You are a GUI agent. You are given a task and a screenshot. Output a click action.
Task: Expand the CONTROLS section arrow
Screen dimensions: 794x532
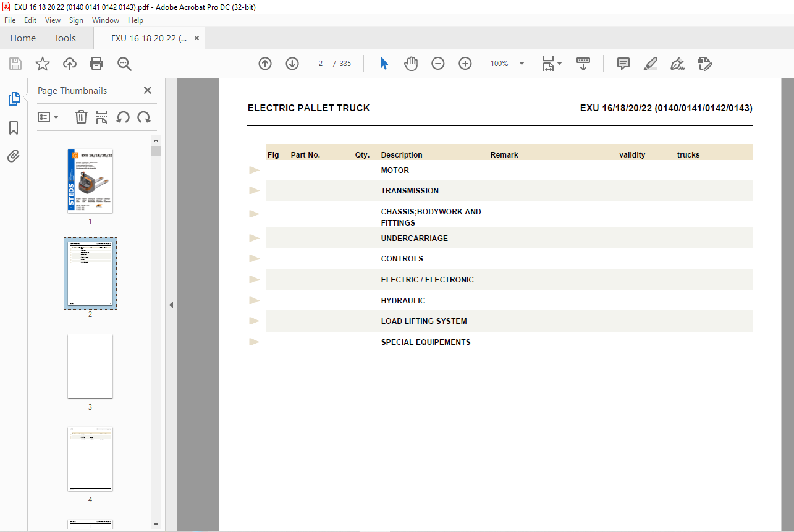(254, 259)
